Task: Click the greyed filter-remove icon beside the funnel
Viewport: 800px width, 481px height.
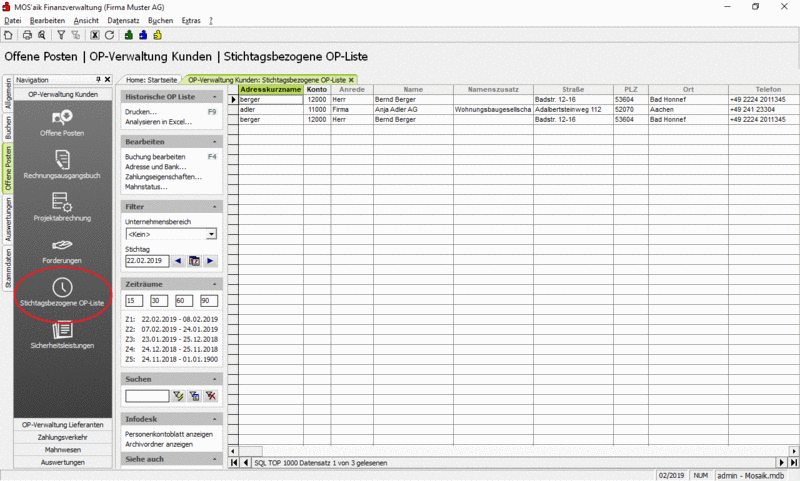Action: pyautogui.click(x=76, y=35)
